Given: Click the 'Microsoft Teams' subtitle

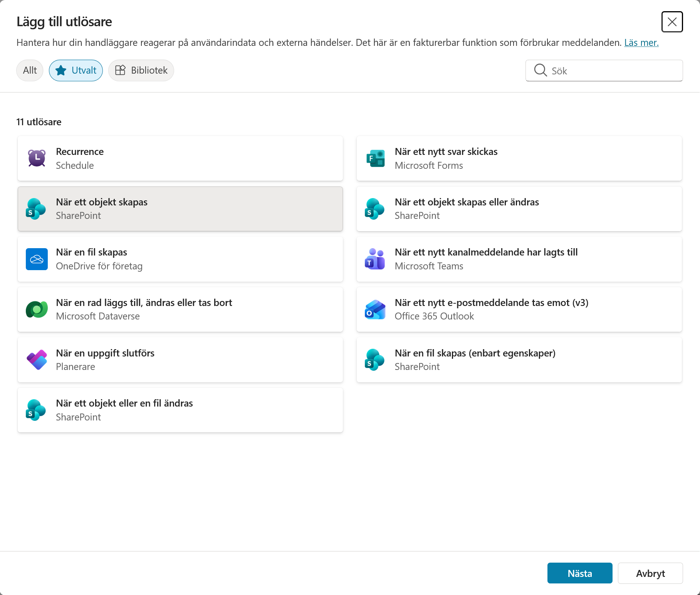Looking at the screenshot, I should pos(429,266).
